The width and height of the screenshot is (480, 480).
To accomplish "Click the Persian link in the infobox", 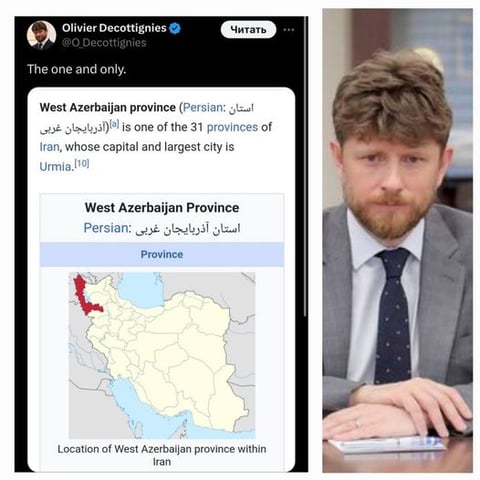I will click(106, 228).
